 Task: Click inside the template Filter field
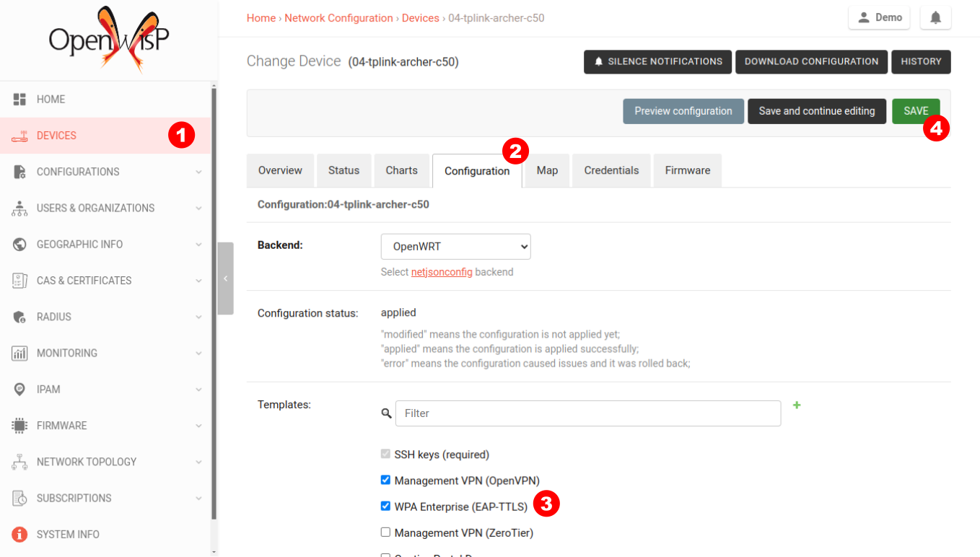(588, 413)
